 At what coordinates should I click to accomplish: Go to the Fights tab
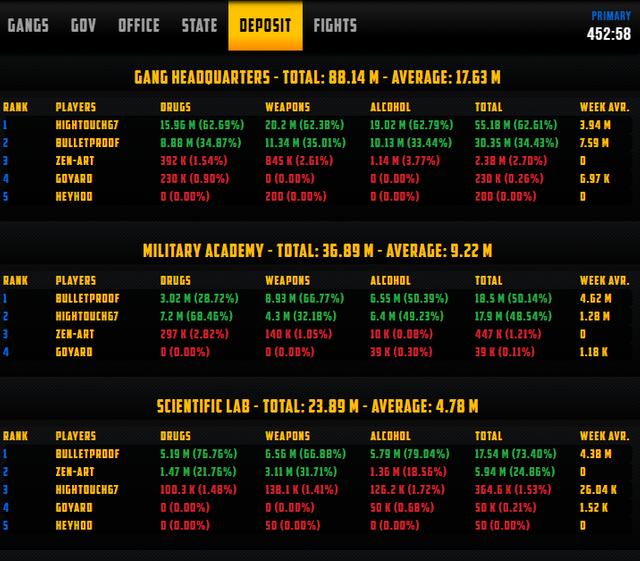[x=335, y=26]
